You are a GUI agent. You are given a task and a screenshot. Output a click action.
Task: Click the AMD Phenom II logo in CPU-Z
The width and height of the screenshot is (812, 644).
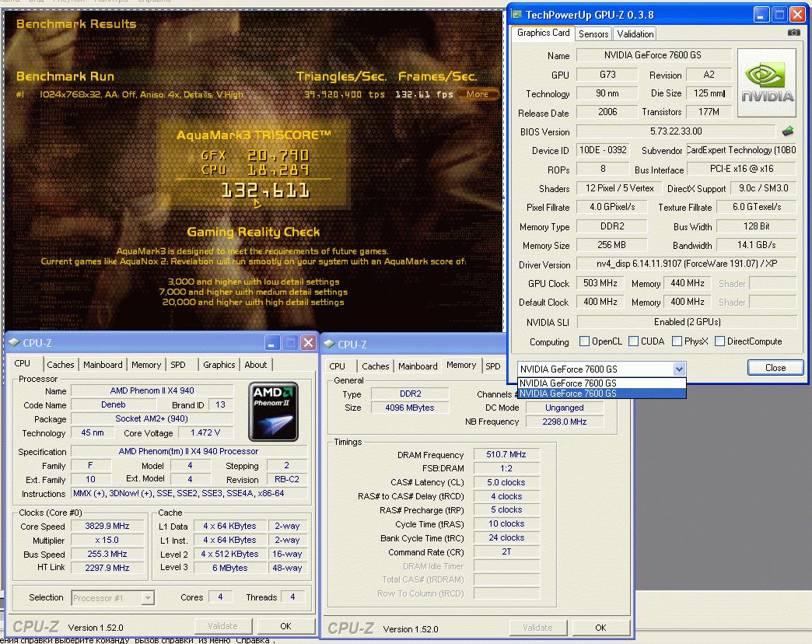(x=273, y=411)
